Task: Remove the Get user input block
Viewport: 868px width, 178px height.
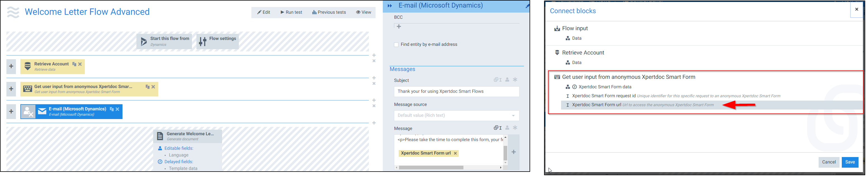Action: [x=153, y=87]
